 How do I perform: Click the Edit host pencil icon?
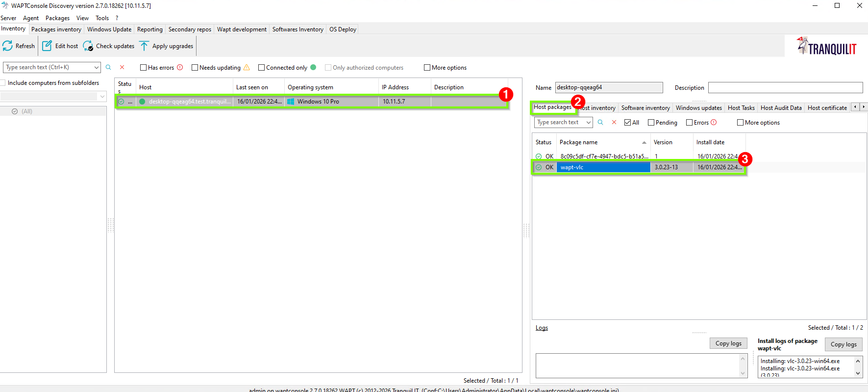click(x=47, y=46)
